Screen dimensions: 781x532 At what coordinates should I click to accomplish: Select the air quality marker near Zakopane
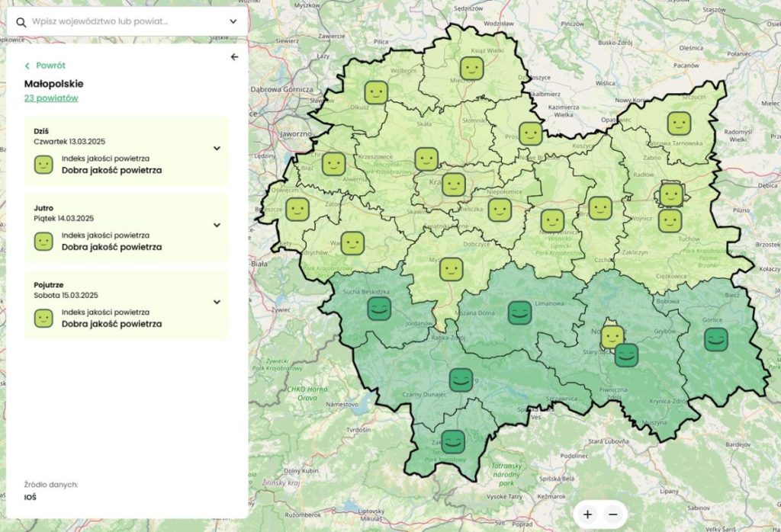(x=453, y=441)
